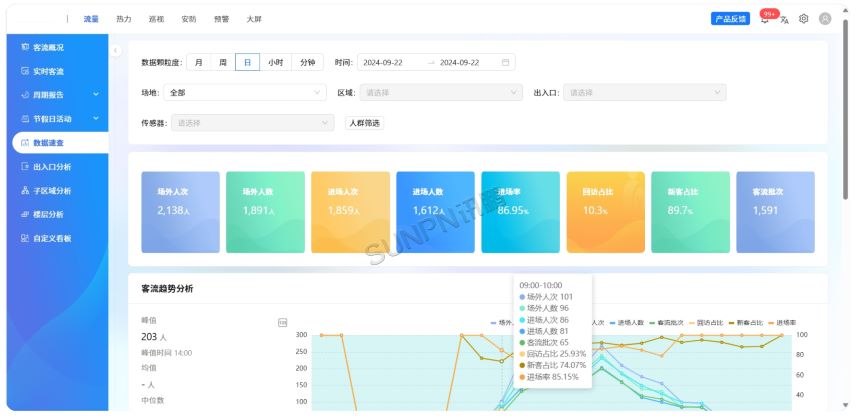Select the 分钟 granularity option
Viewport: 860px width, 416px height.
[x=308, y=63]
